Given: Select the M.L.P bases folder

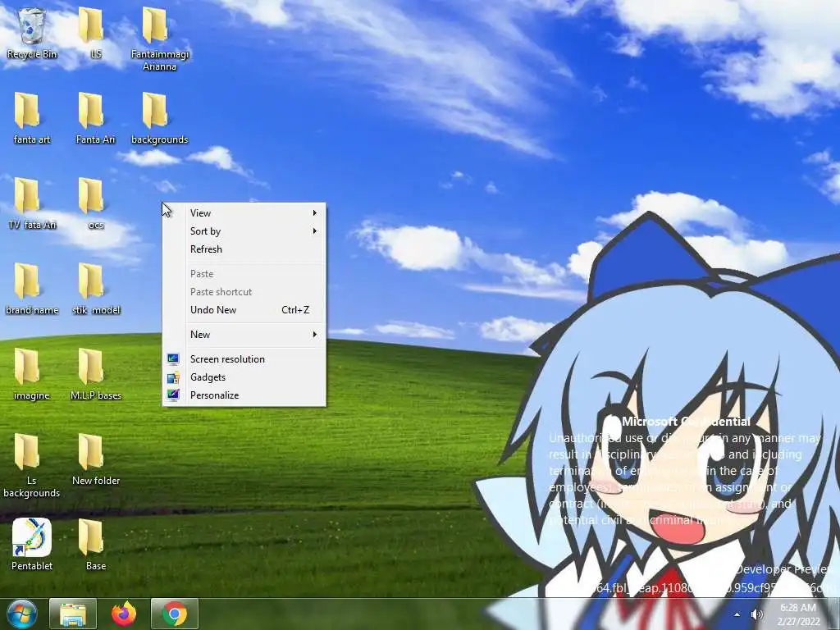Looking at the screenshot, I should coord(95,374).
